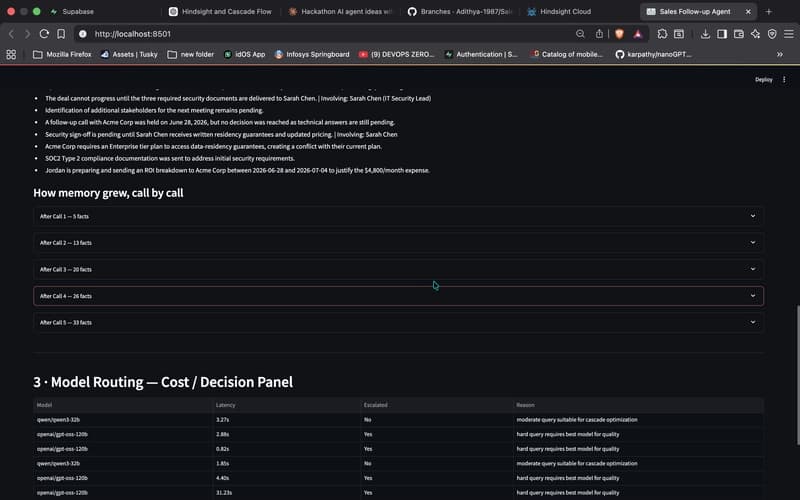This screenshot has height=500, width=800.
Task: Open the Brave Rewards triangle icon
Action: pos(638,34)
